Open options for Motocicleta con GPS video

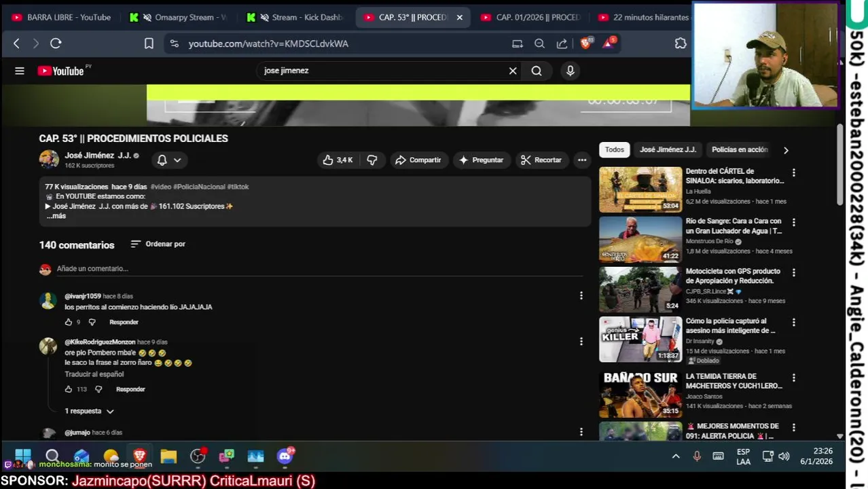pyautogui.click(x=793, y=272)
